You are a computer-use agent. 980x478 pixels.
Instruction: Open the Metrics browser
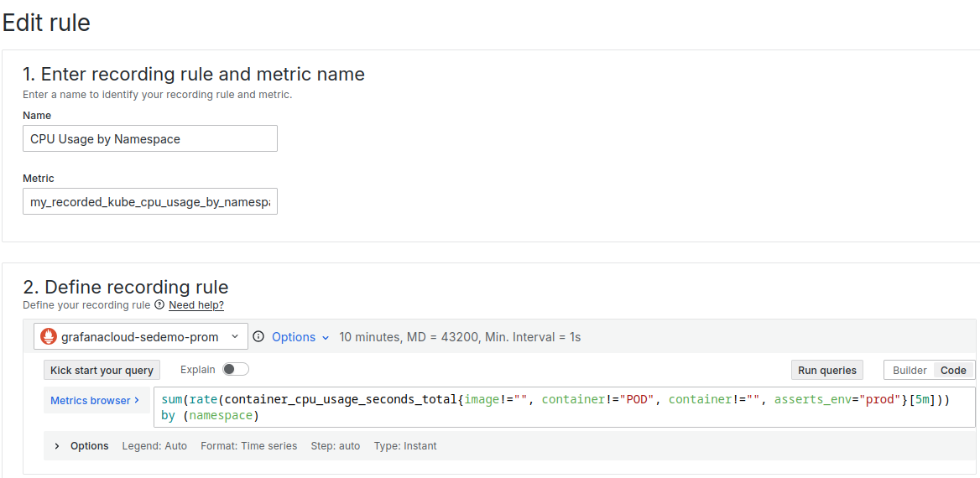(x=95, y=401)
